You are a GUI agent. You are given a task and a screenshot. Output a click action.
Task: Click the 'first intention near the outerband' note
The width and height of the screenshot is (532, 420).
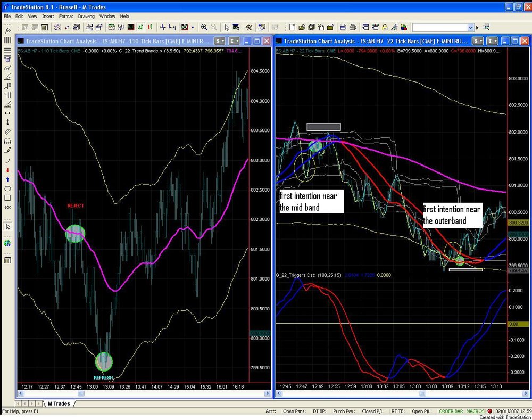452,215
